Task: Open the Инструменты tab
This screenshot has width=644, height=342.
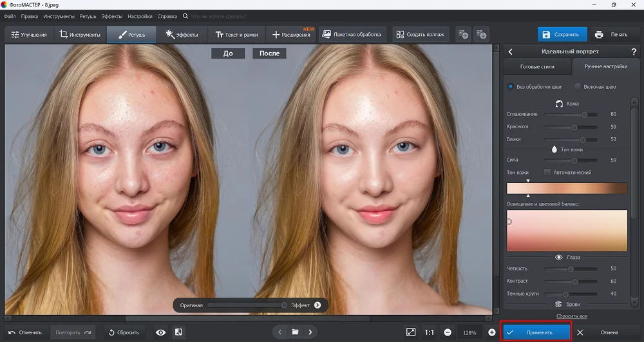Action: click(80, 35)
